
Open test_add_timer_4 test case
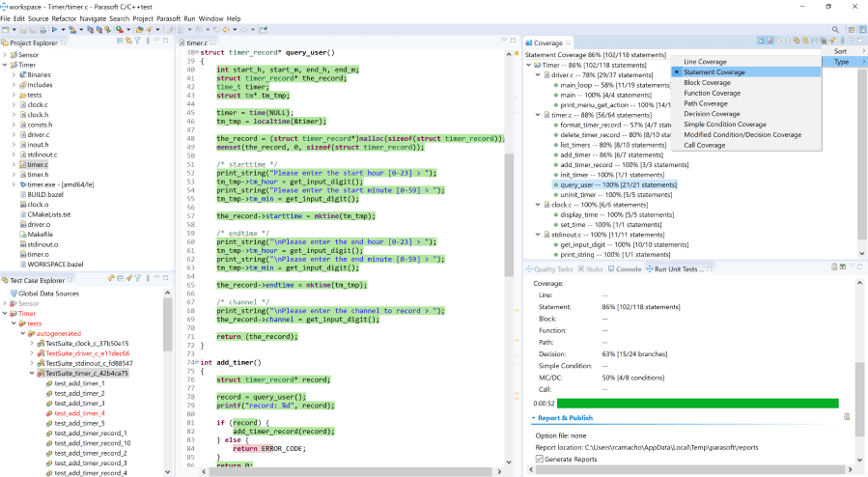79,413
